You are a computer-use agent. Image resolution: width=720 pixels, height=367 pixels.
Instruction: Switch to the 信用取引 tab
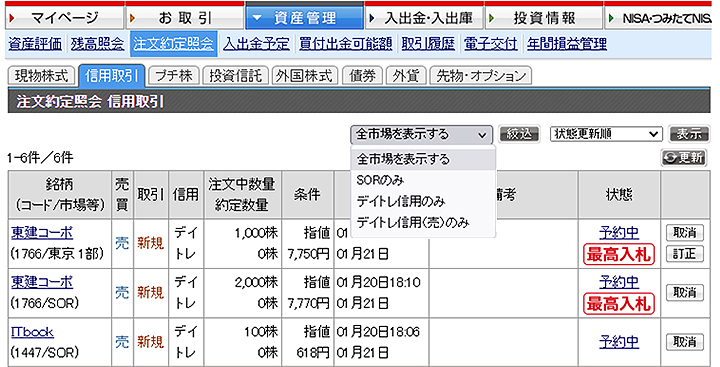(112, 76)
